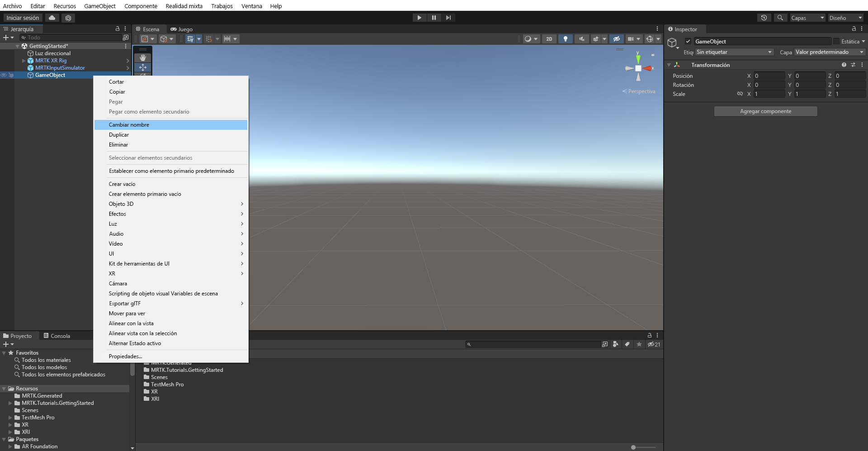Open the Objeto 3D submenu
This screenshot has width=868, height=451.
pyautogui.click(x=171, y=204)
